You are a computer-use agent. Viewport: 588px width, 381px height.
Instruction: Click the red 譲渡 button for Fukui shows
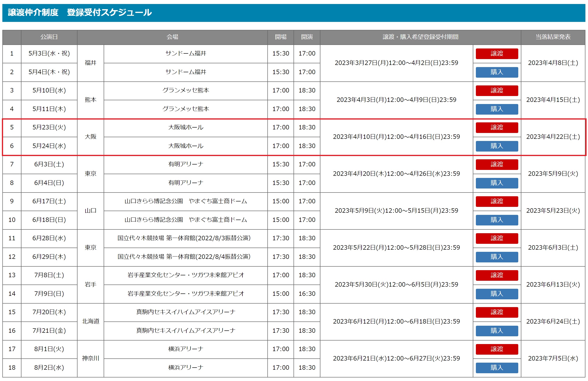pyautogui.click(x=497, y=54)
